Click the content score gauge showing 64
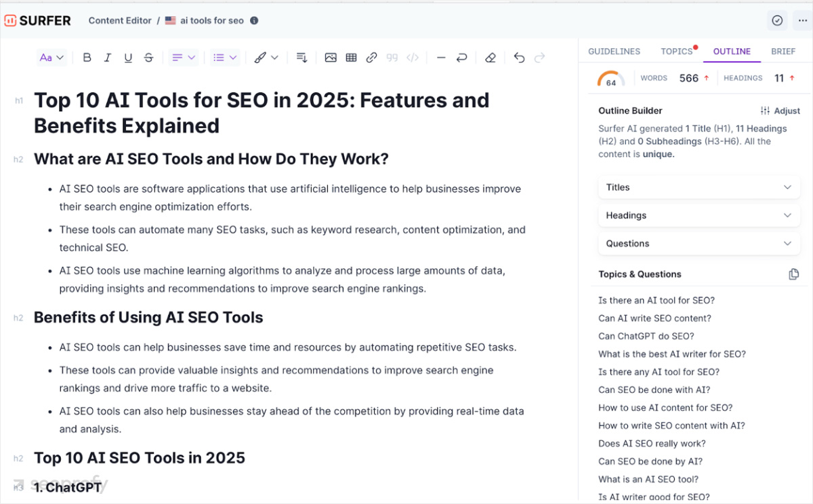The image size is (813, 504). click(611, 79)
